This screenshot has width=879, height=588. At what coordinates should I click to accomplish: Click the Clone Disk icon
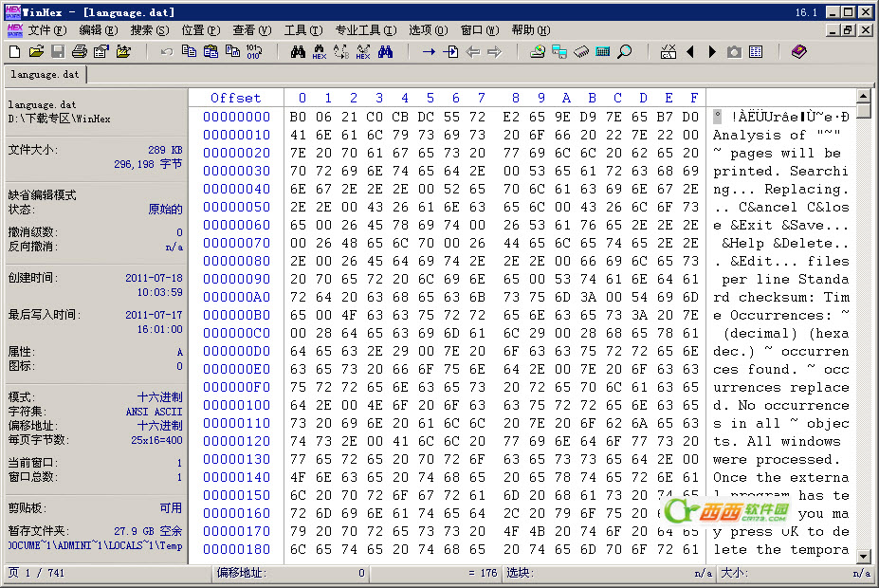click(559, 52)
